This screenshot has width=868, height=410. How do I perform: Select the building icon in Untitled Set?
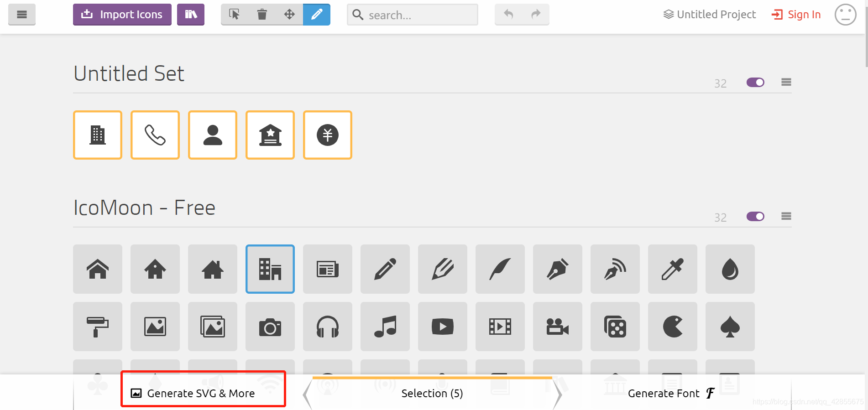tap(98, 135)
